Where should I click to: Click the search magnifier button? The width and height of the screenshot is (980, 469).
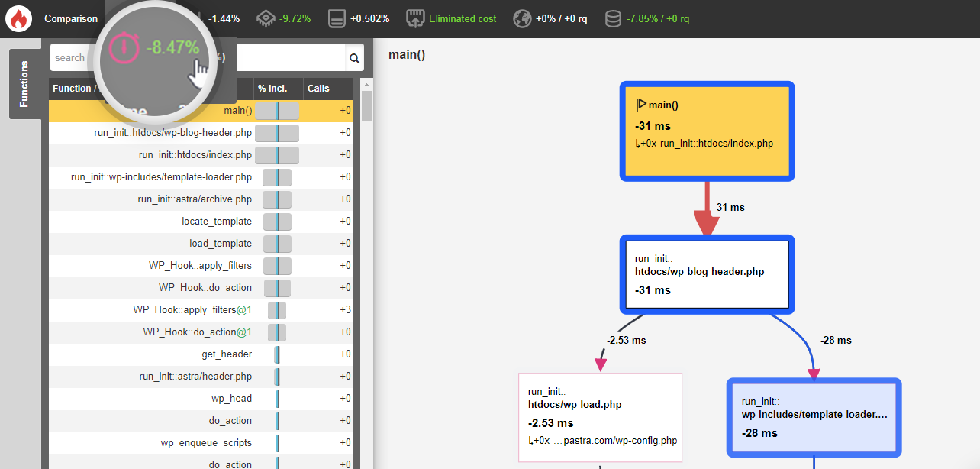click(354, 57)
